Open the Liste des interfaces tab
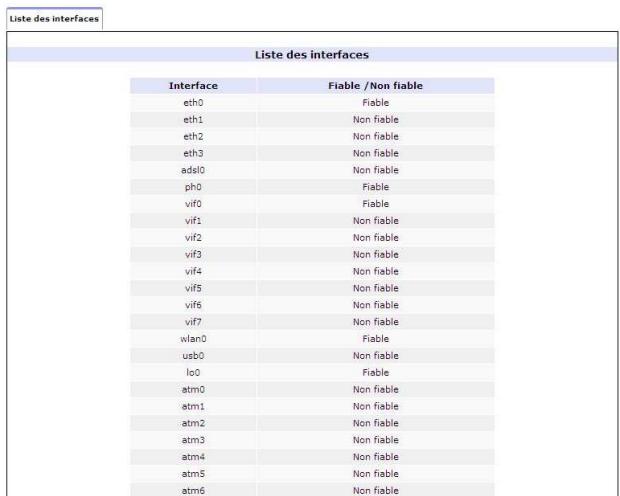 tap(52, 19)
